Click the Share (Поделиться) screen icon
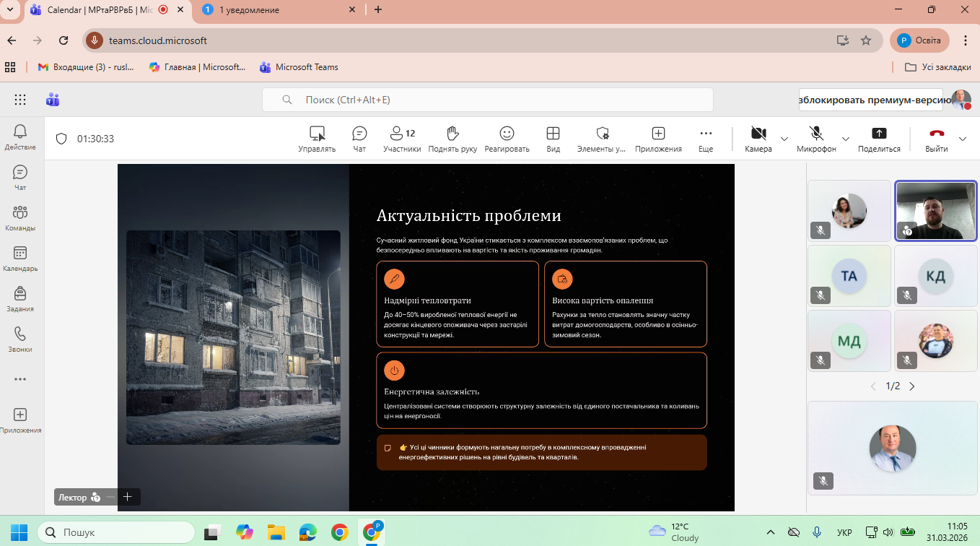The width and height of the screenshot is (980, 546). 878,139
